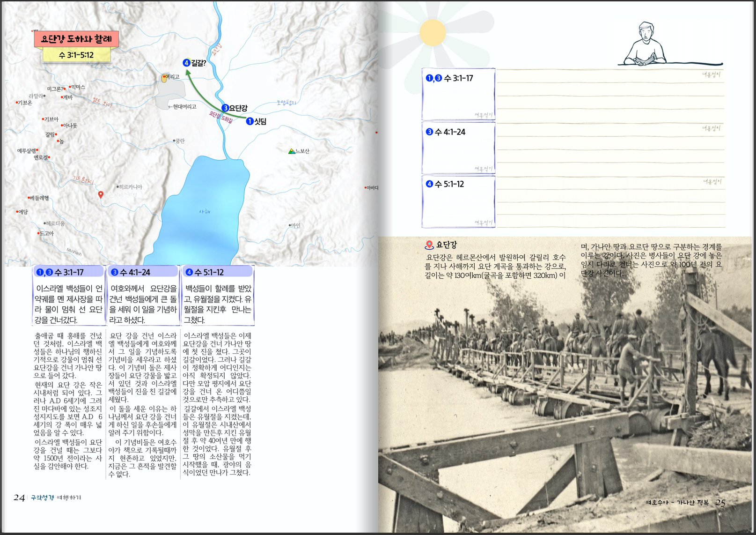Click summary text beginning 여호와께서 요단강을 건넌

tap(143, 304)
